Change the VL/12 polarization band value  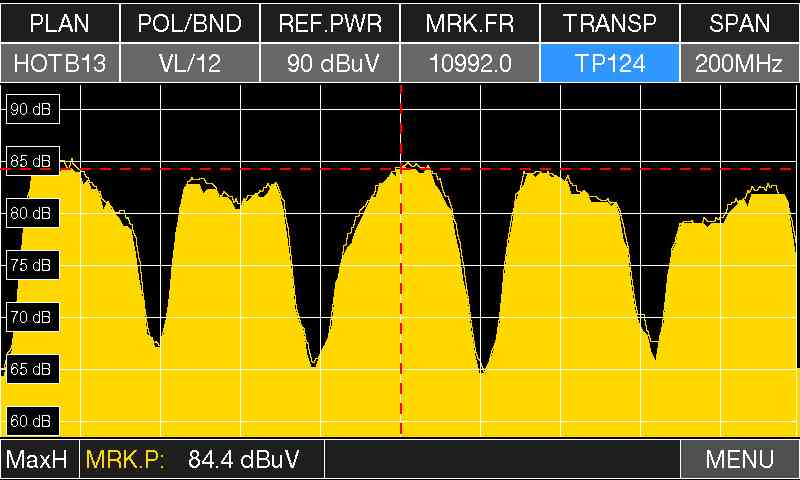tap(190, 63)
